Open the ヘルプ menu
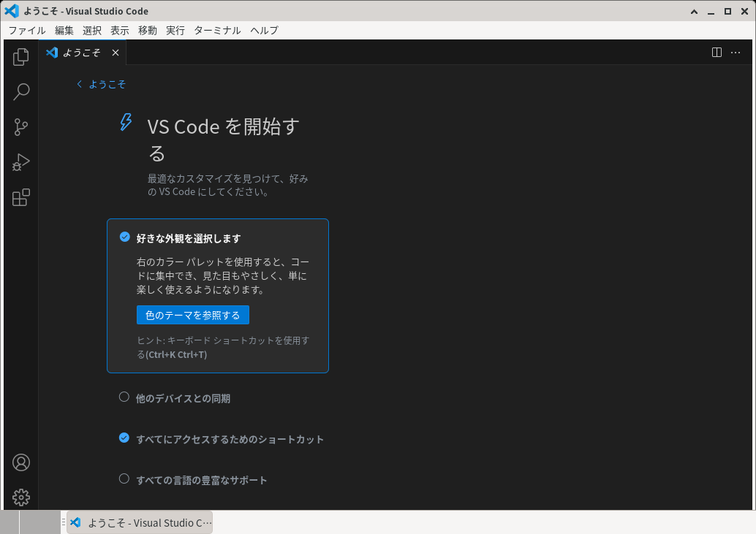756x534 pixels. tap(264, 31)
